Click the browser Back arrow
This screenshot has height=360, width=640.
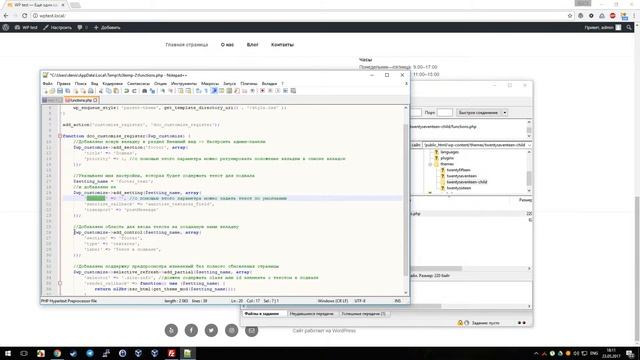click(x=6, y=16)
